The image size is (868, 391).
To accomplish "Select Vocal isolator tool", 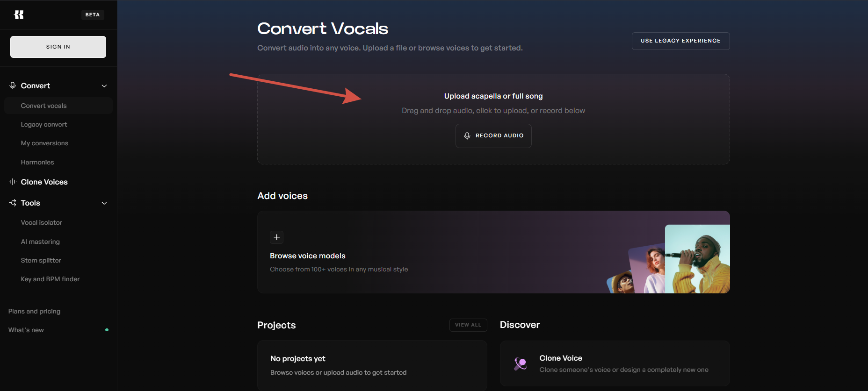I will click(x=42, y=222).
